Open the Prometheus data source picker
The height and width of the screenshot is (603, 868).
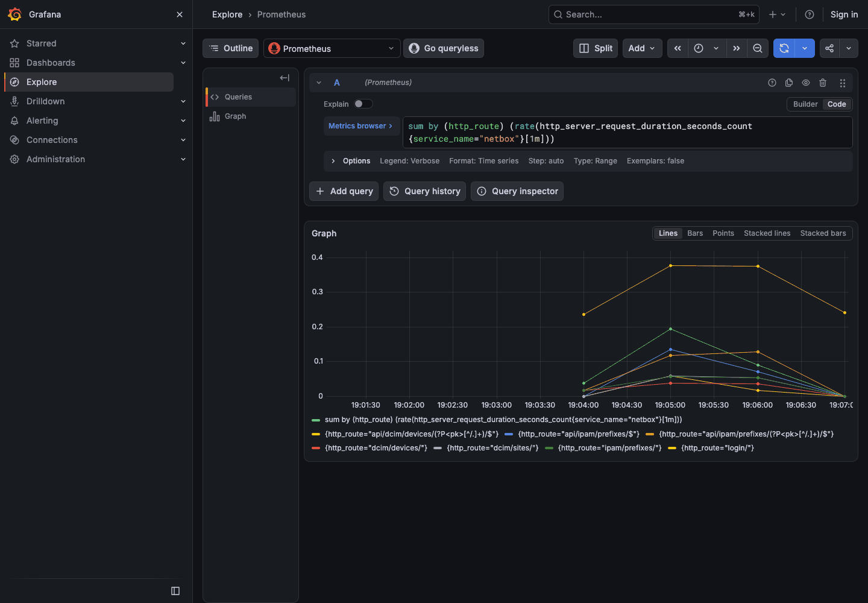[x=332, y=48]
